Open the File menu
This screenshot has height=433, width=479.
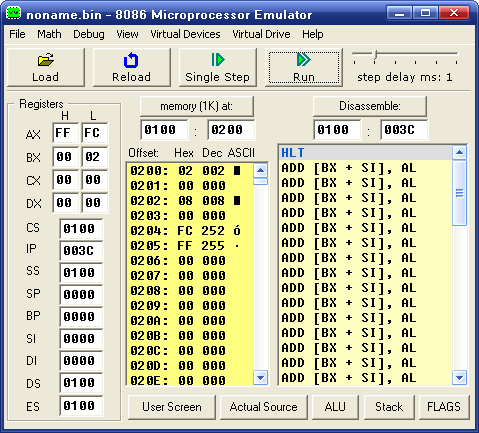point(17,34)
